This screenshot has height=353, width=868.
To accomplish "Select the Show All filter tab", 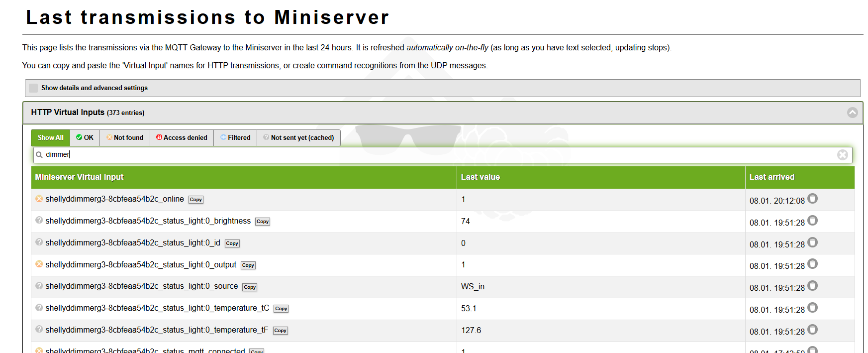I will [50, 138].
